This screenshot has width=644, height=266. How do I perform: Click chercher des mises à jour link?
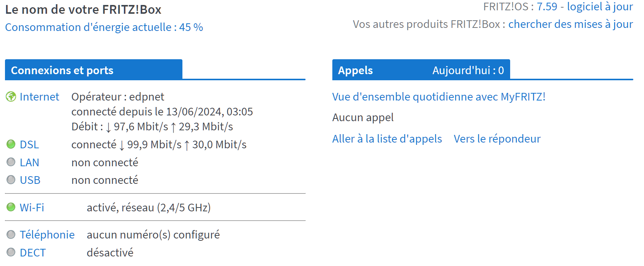tap(571, 24)
